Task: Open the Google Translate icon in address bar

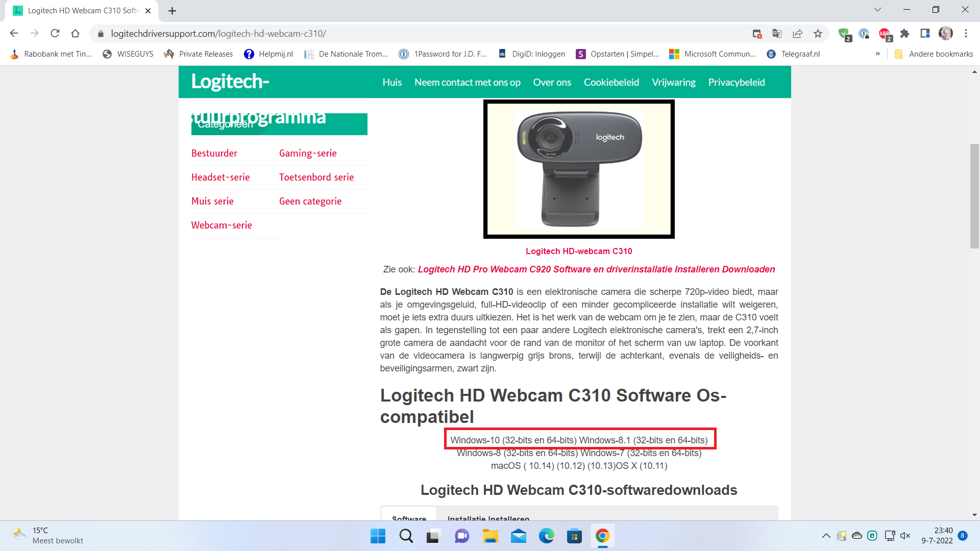Action: click(x=777, y=34)
